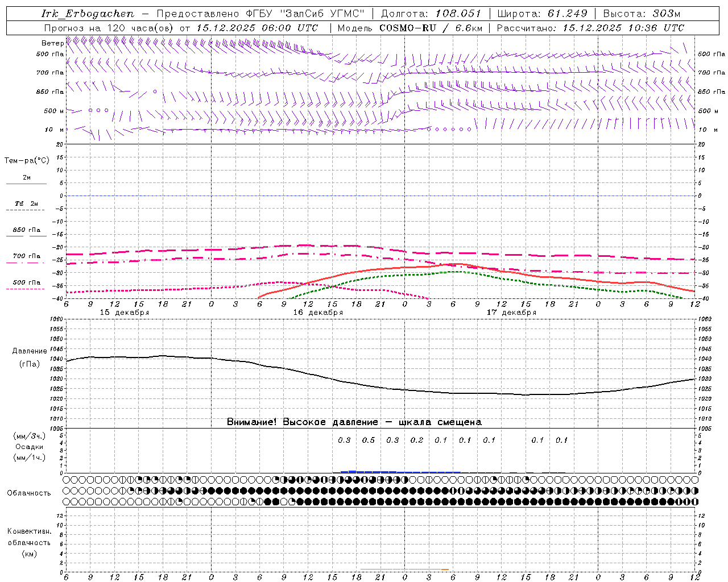The width and height of the screenshot is (728, 582).
Task: Click the 0.2 precipitation value
Action: pyautogui.click(x=417, y=440)
